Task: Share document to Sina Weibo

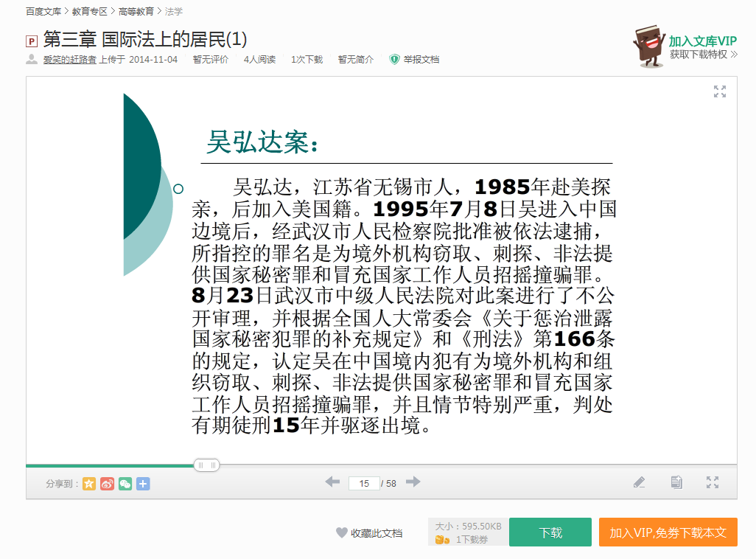Action: (x=108, y=484)
